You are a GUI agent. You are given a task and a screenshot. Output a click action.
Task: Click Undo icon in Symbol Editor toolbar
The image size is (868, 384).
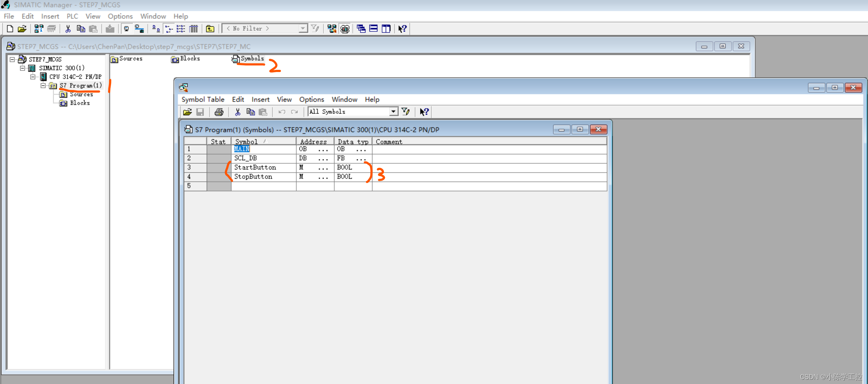click(282, 112)
